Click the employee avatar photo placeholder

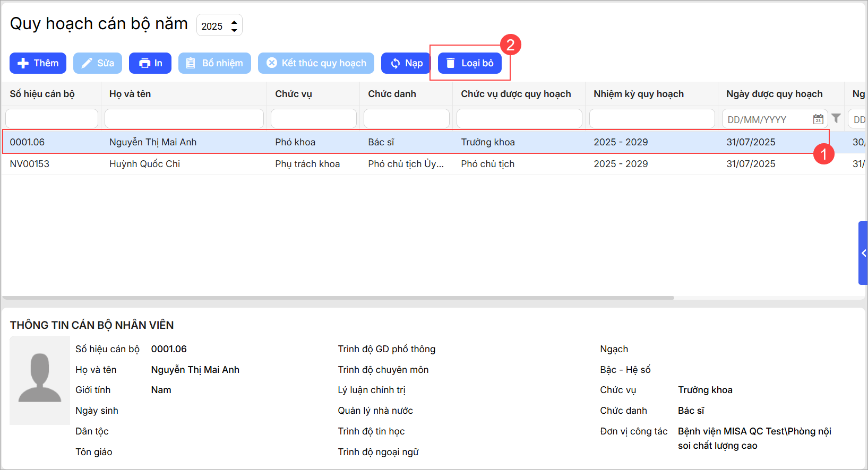(x=40, y=380)
